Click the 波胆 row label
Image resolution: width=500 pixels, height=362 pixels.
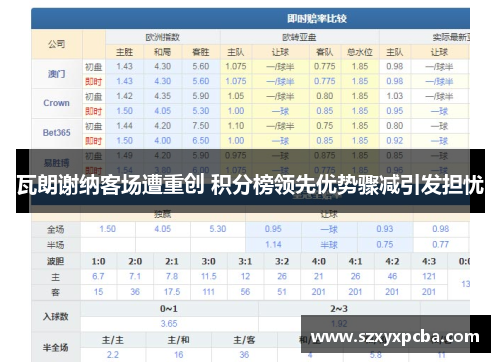click(55, 261)
